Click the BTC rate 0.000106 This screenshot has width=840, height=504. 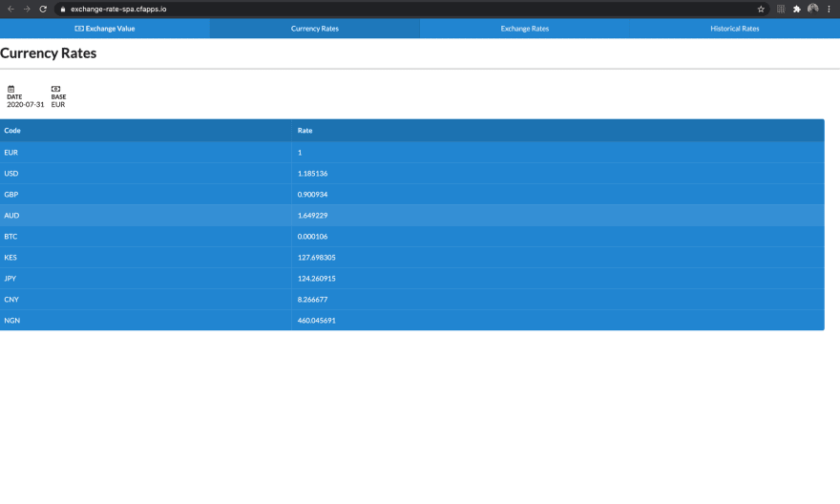click(x=312, y=236)
